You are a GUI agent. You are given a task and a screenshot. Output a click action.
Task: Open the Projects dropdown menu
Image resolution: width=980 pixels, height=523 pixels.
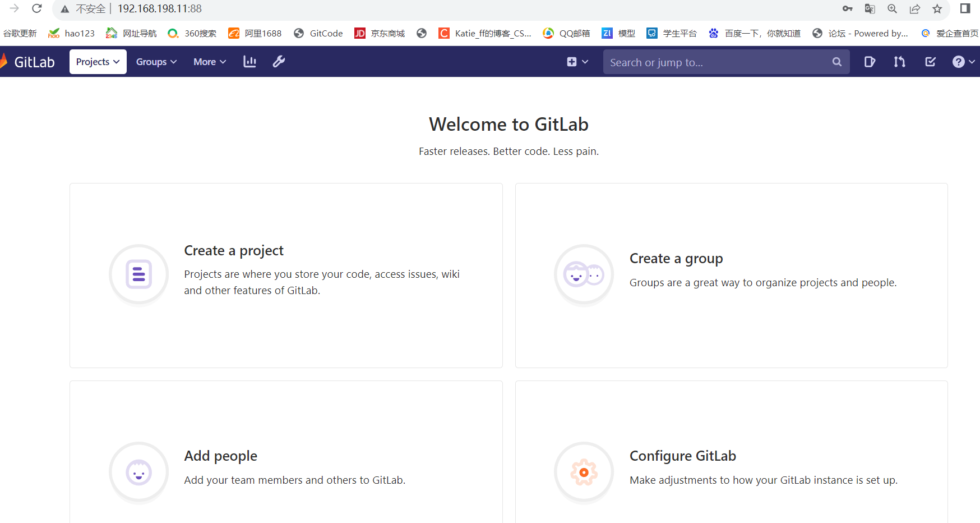tap(98, 62)
